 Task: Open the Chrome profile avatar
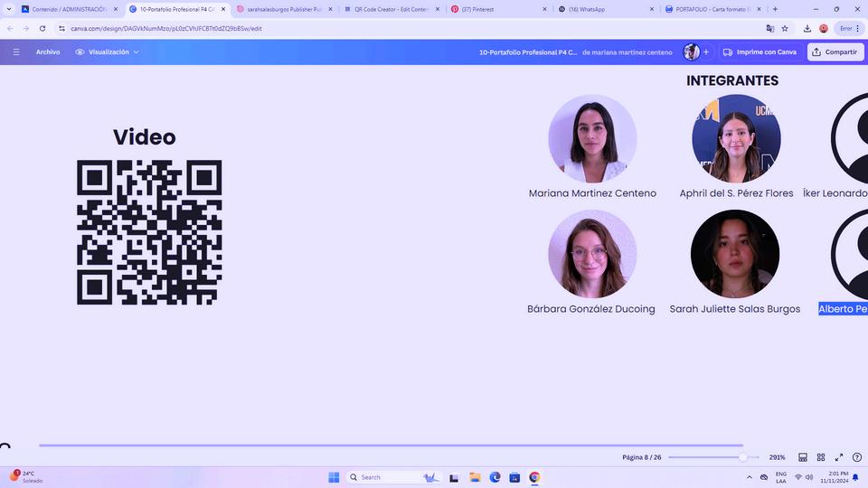pyautogui.click(x=824, y=28)
